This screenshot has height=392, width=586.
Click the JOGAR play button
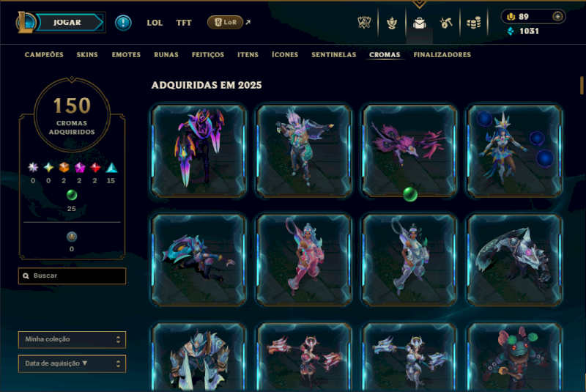pos(67,23)
